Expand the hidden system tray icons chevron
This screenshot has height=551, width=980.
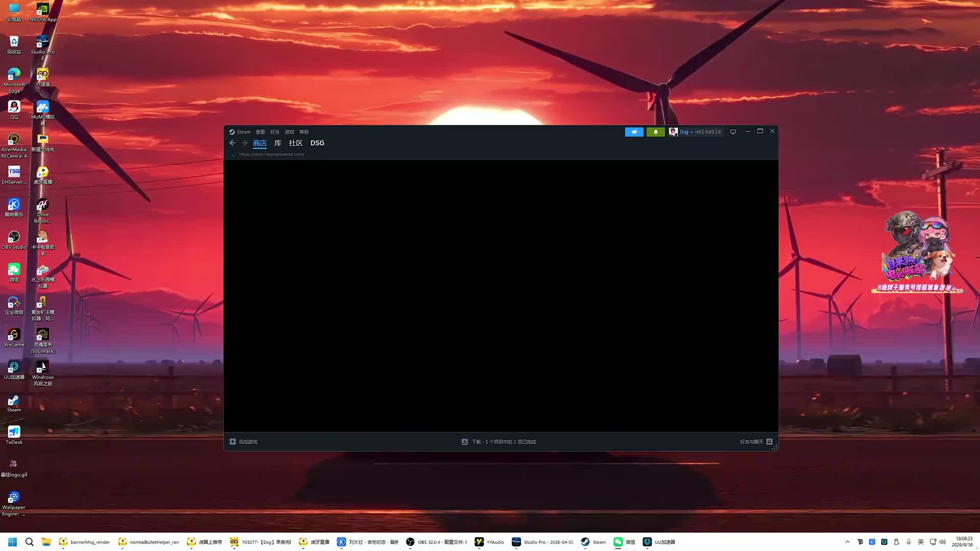(x=847, y=542)
